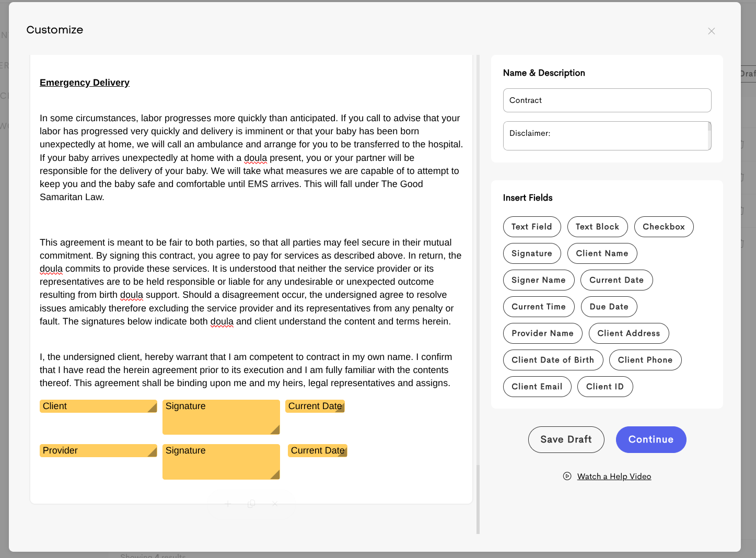Viewport: 756px width, 558px height.
Task: Insert a Checkbox field
Action: 664,227
